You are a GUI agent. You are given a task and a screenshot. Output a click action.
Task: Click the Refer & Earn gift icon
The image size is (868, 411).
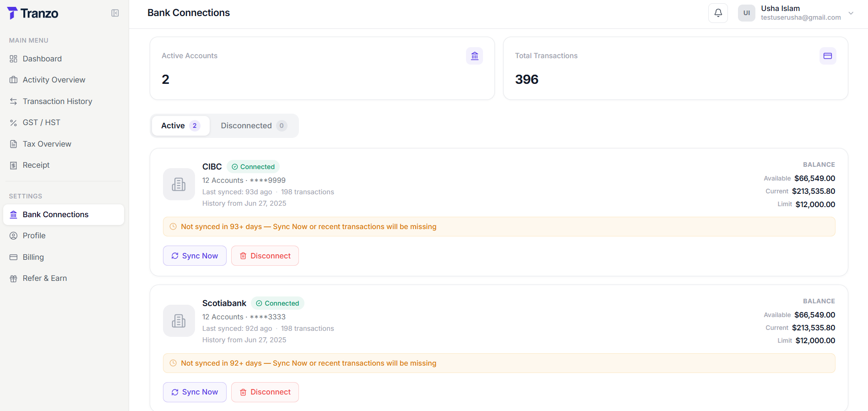click(13, 279)
